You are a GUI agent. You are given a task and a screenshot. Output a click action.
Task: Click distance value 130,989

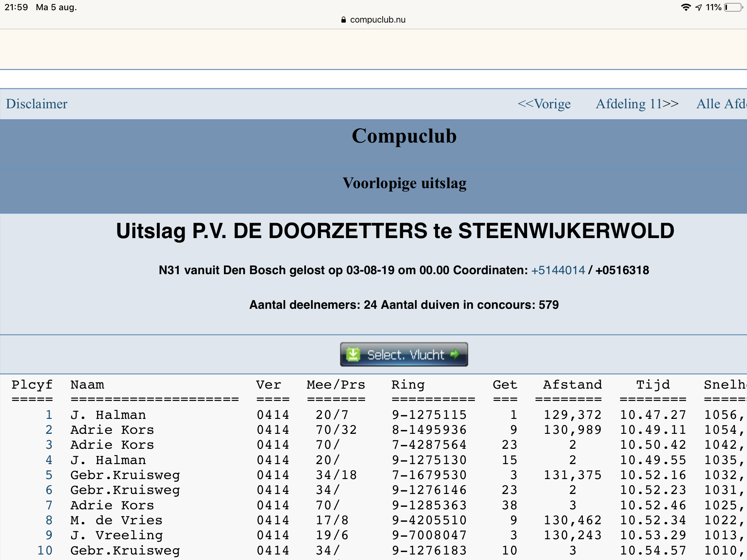573,430
